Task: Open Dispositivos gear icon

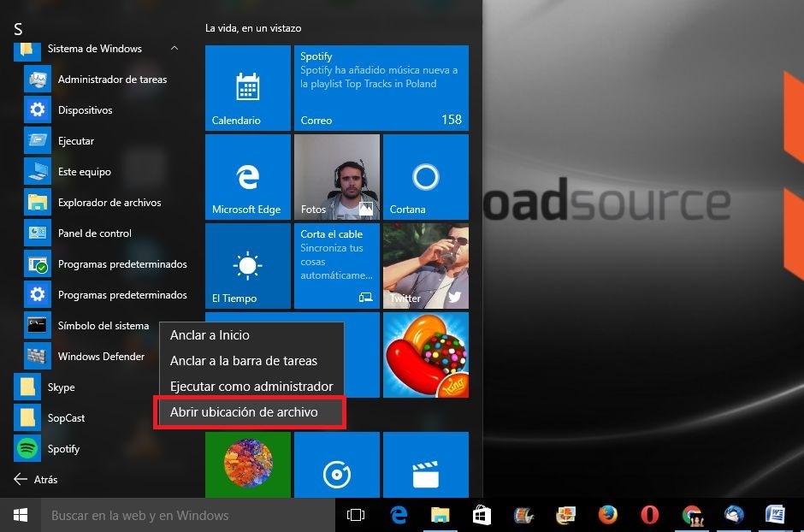Action: (x=38, y=110)
